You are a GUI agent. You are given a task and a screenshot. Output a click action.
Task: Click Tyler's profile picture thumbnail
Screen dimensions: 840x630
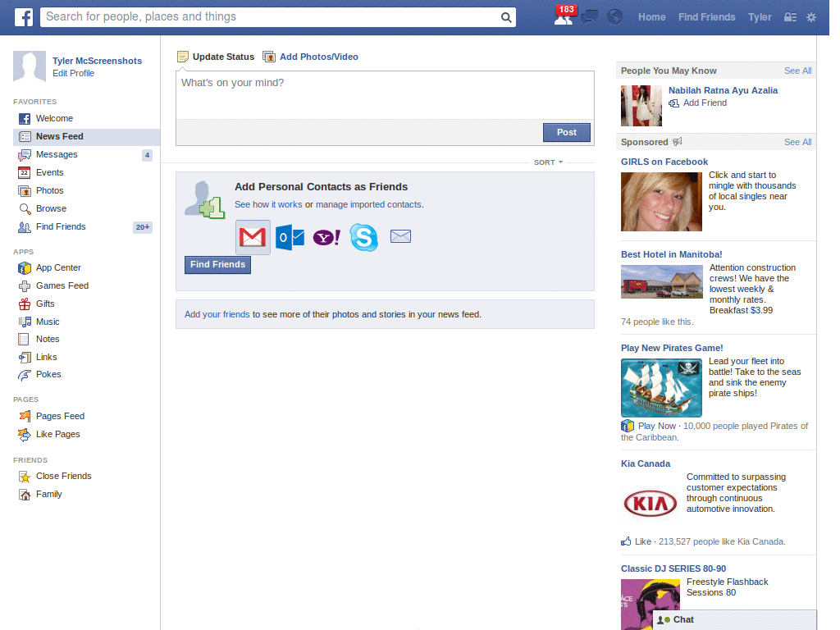[30, 66]
